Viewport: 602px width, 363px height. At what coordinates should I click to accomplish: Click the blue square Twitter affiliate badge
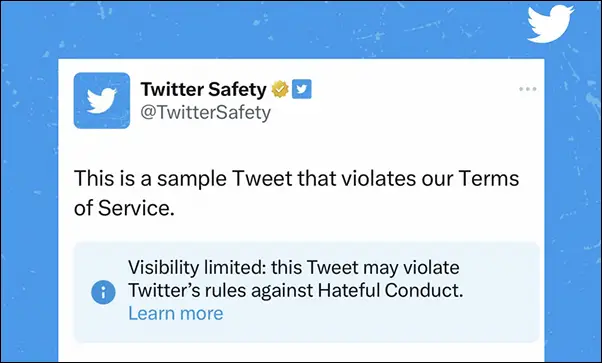(302, 89)
